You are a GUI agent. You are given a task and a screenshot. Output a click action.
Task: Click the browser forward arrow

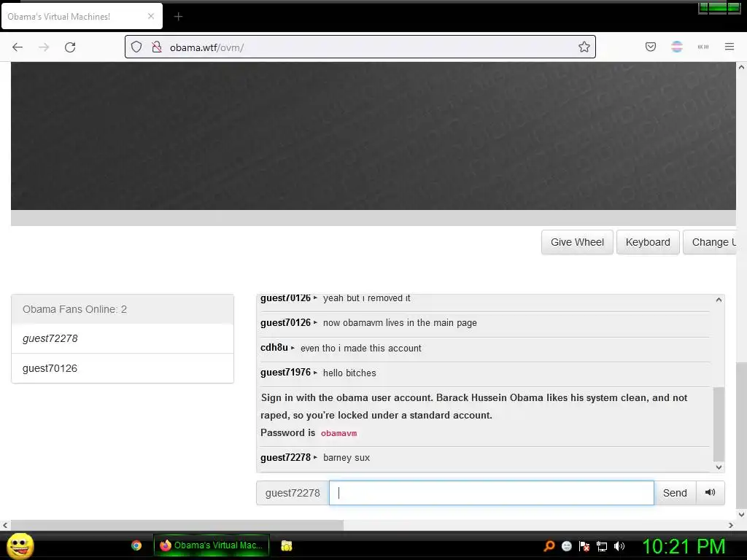pos(44,47)
